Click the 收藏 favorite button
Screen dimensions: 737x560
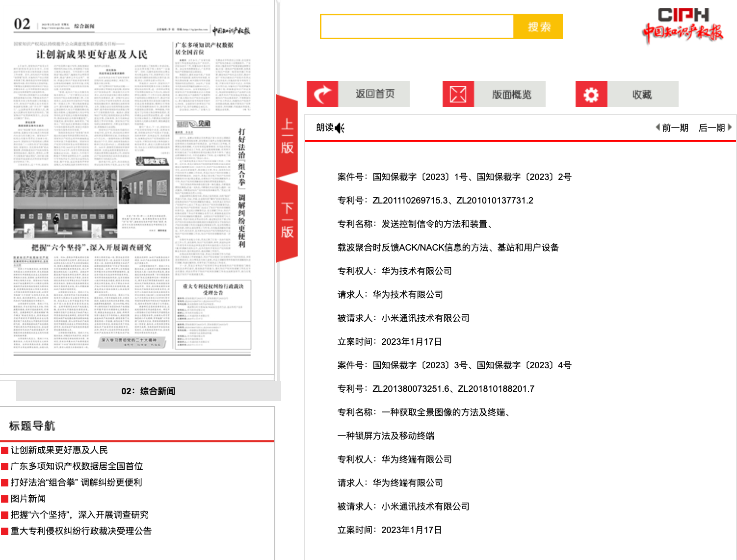click(642, 94)
